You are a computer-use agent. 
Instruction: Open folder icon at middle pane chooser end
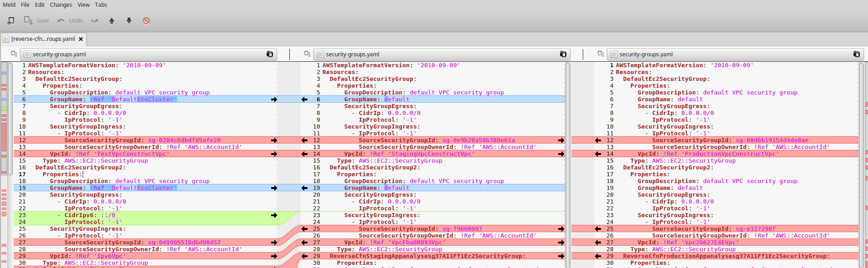point(563,54)
